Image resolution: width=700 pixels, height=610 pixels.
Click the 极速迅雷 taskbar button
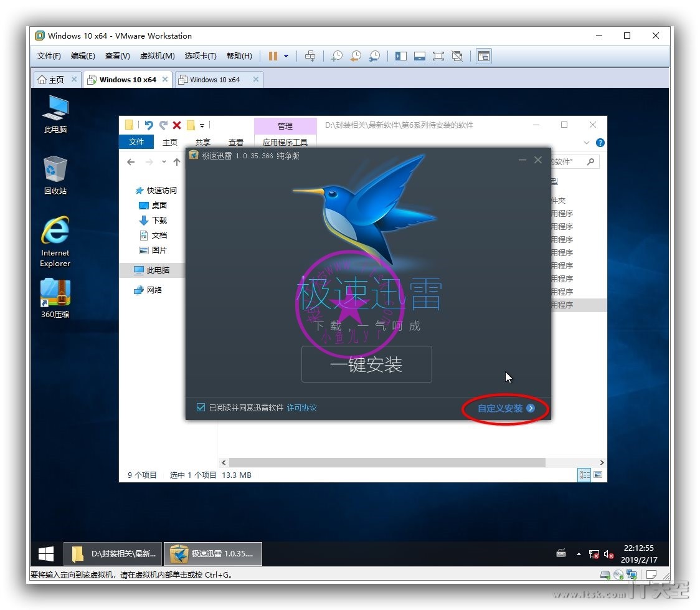pyautogui.click(x=213, y=554)
